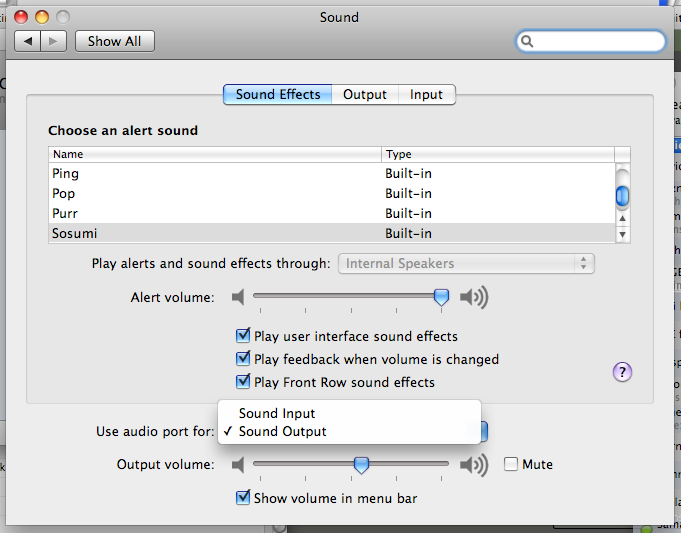Click the Alert volume slider knob
Screen dimensions: 681x533
click(x=441, y=298)
